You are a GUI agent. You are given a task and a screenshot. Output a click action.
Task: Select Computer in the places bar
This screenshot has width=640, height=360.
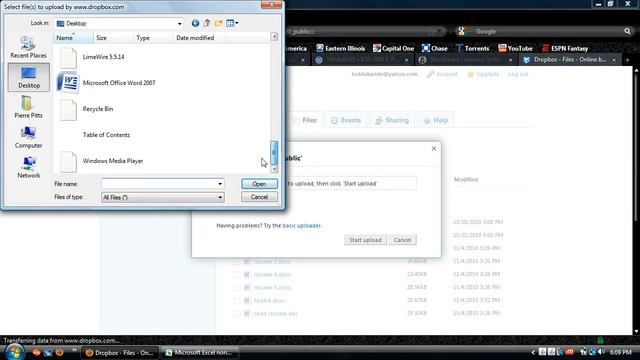click(28, 137)
